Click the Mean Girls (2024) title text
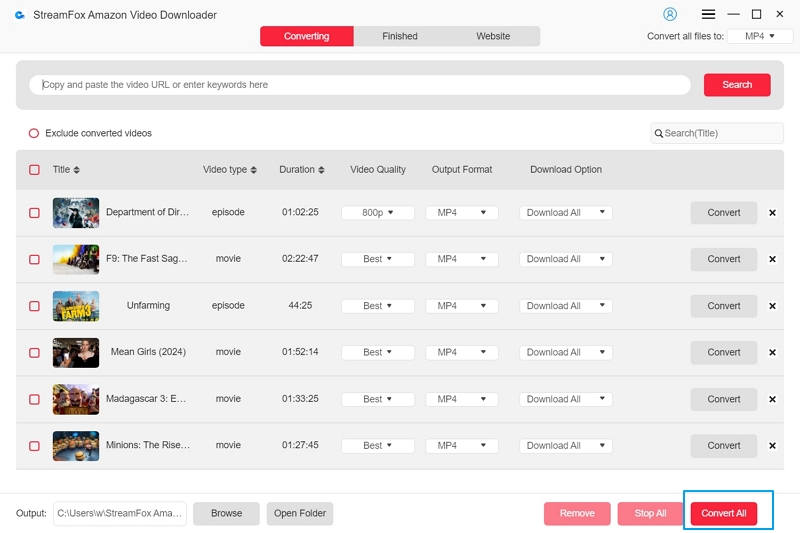The height and width of the screenshot is (533, 800). click(148, 352)
